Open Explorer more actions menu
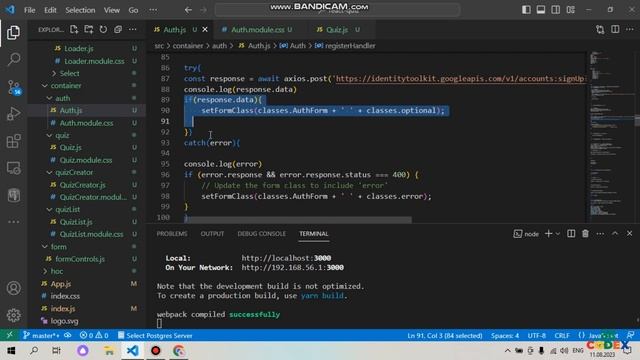 pyautogui.click(x=133, y=29)
